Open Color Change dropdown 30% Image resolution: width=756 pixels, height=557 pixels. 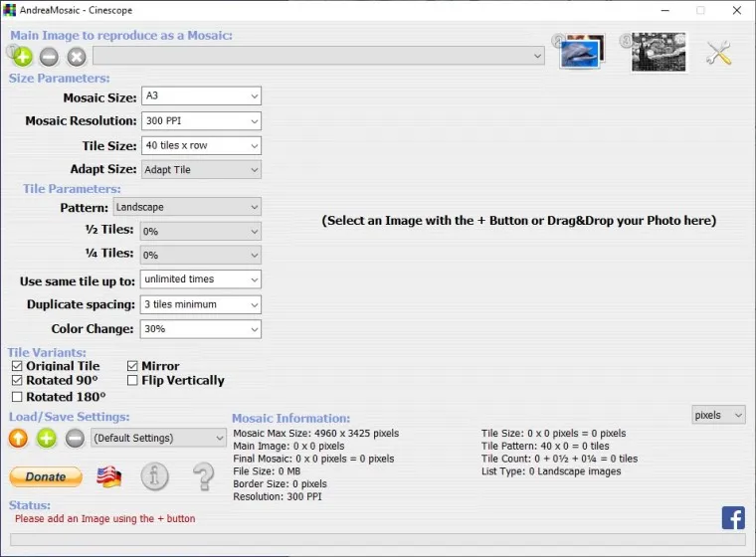pos(201,329)
